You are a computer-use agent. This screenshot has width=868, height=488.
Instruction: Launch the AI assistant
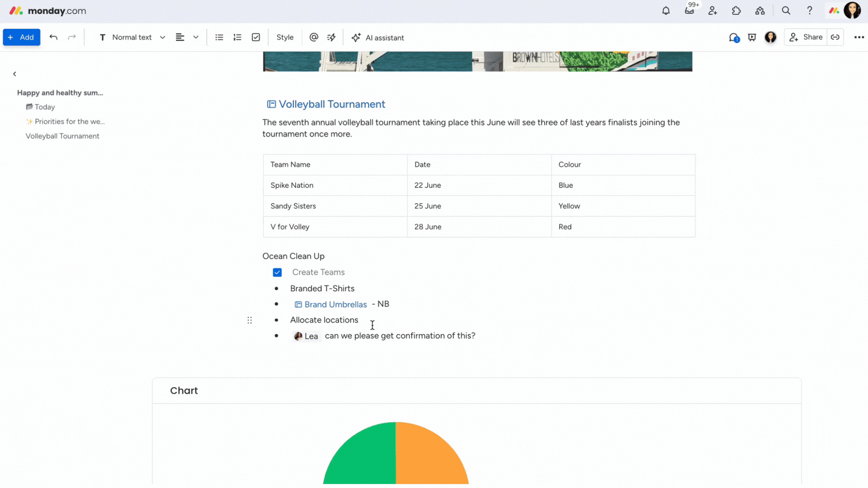point(378,38)
